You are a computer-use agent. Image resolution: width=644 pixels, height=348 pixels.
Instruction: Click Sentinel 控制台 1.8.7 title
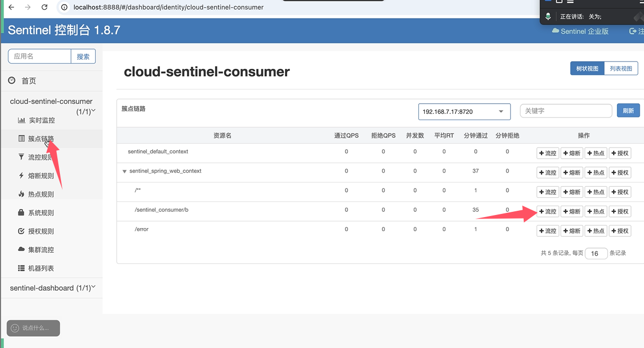coord(64,30)
